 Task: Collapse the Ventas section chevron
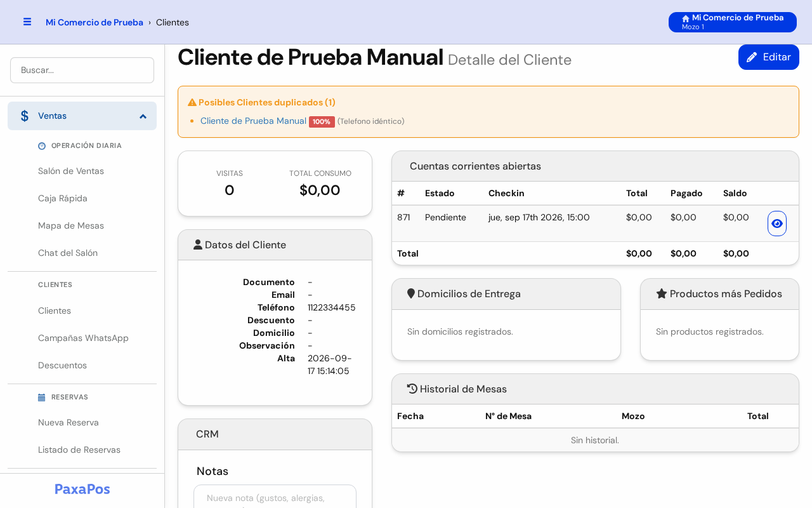pos(143,116)
